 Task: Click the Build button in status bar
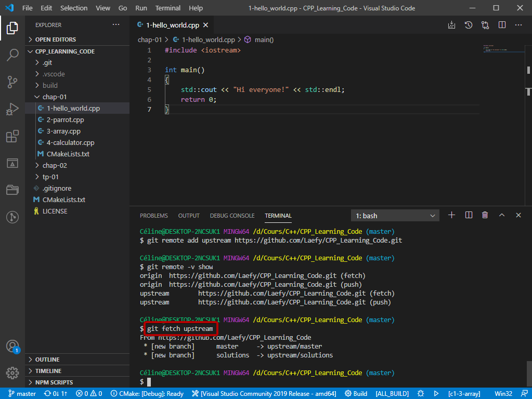356,394
